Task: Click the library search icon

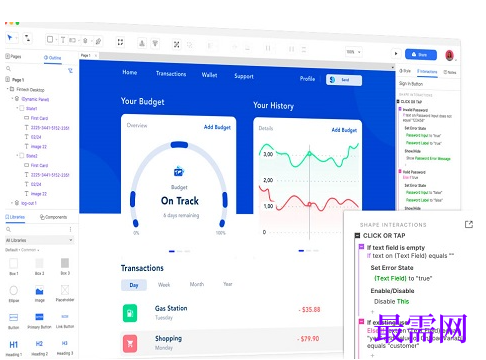Action: [x=8, y=229]
